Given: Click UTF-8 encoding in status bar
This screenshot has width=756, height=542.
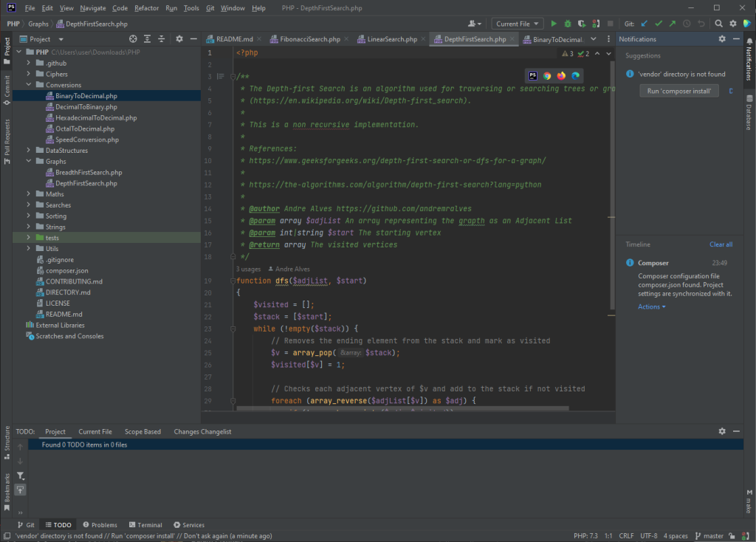Looking at the screenshot, I should coord(648,536).
